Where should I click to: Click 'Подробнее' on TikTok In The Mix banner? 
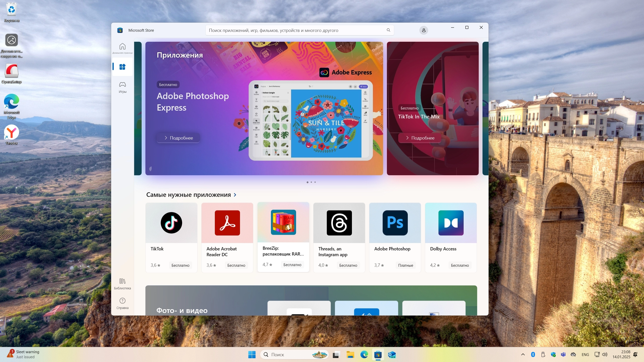pyautogui.click(x=420, y=138)
